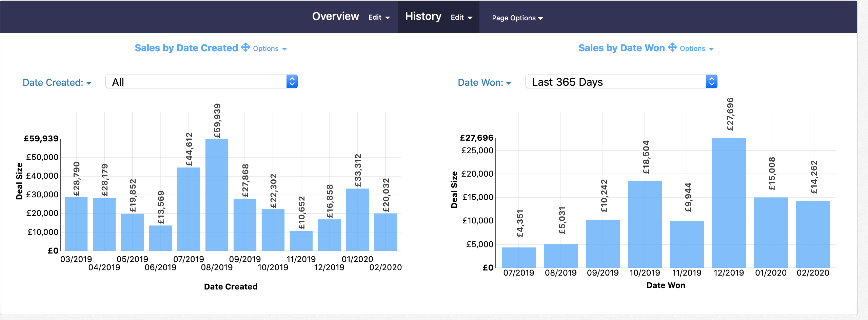868x320 pixels.
Task: Switch to the Overview tab
Action: [335, 16]
